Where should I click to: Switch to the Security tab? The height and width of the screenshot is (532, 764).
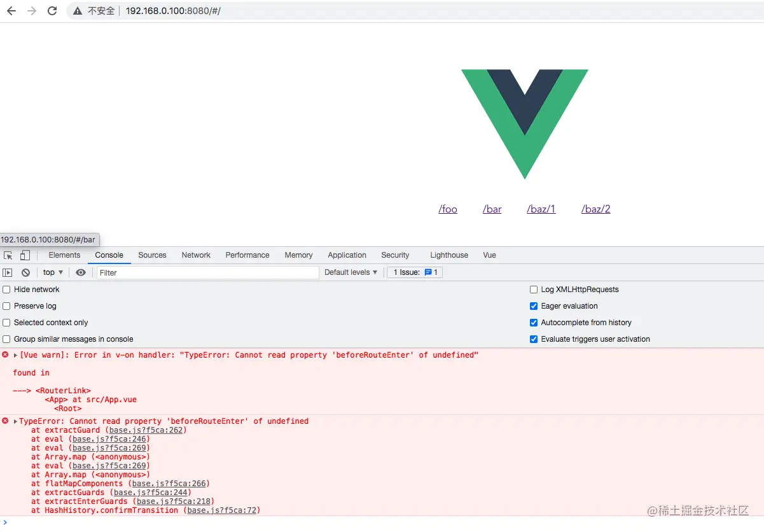point(395,255)
